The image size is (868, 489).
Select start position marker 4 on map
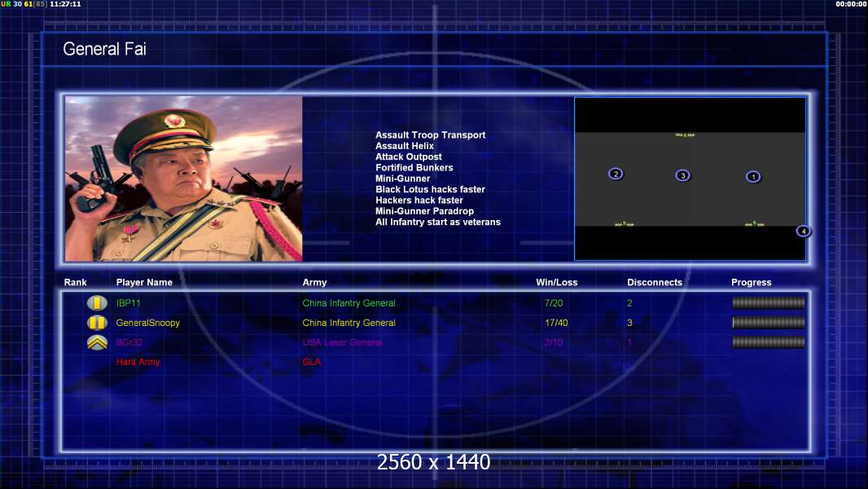pyautogui.click(x=803, y=231)
